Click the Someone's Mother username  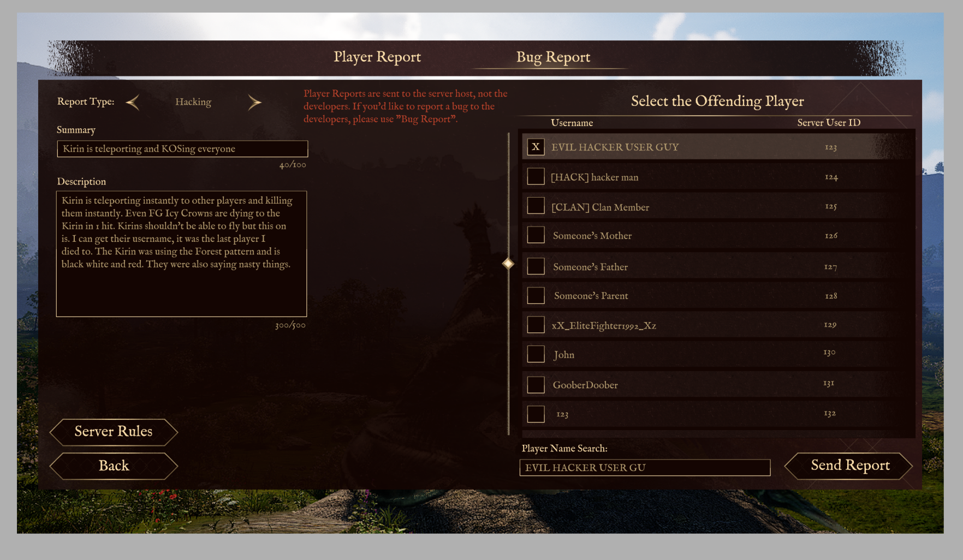tap(592, 236)
